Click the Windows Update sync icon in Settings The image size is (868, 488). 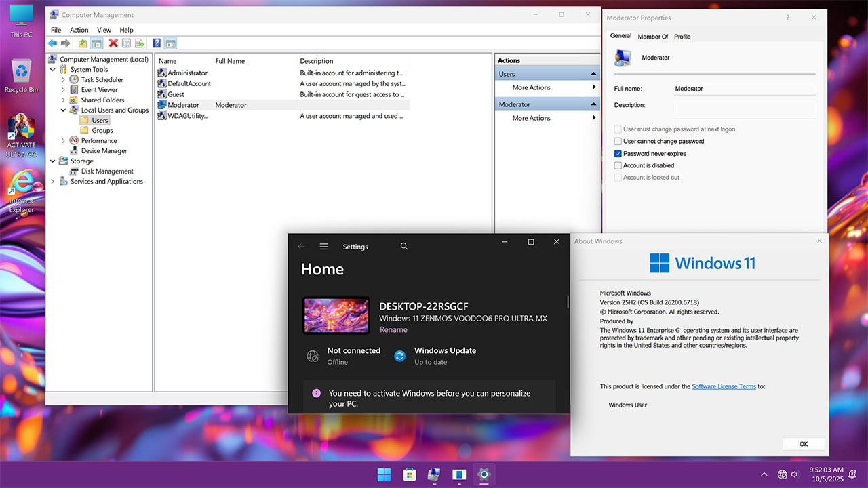pos(400,355)
